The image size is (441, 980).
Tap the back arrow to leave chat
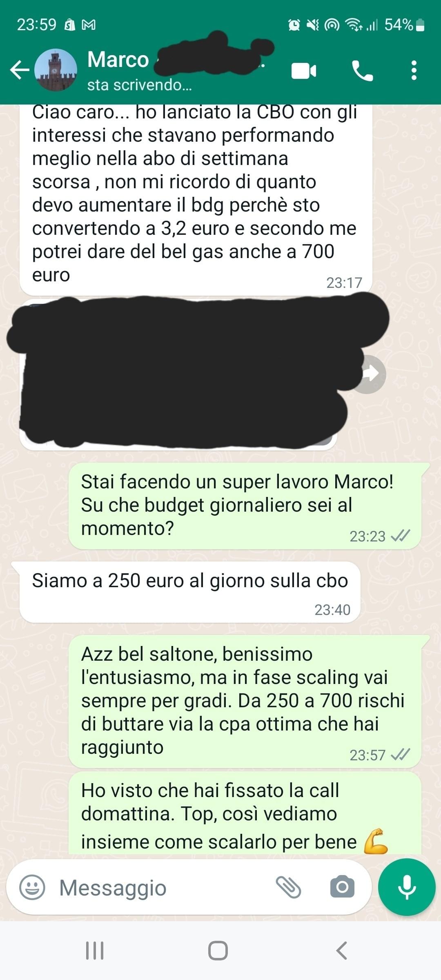[x=20, y=69]
